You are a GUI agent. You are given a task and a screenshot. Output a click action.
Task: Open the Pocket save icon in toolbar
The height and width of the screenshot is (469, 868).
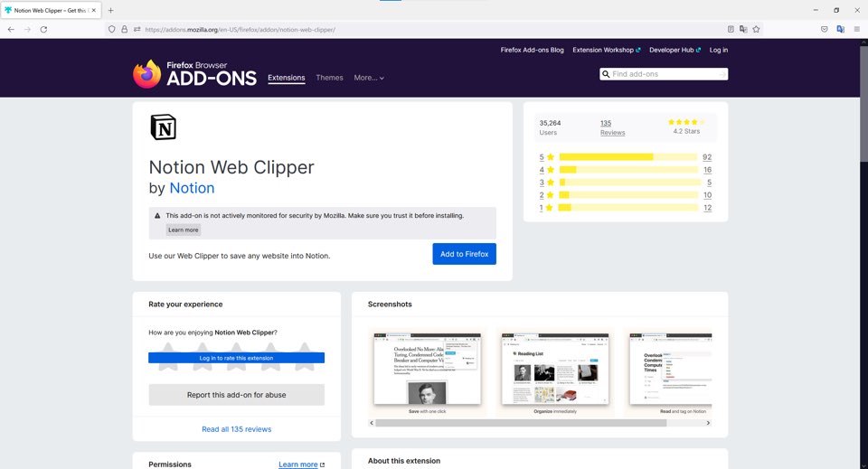click(x=825, y=29)
